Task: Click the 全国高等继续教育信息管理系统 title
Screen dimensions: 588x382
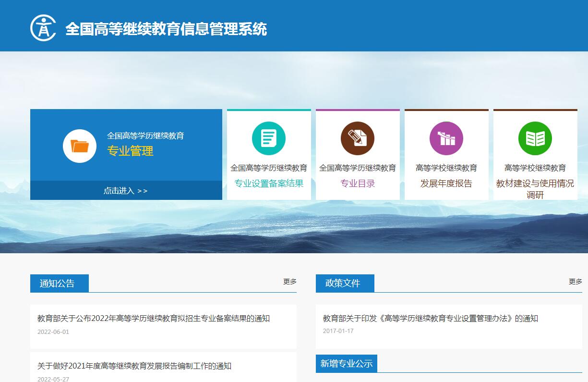Action: [x=166, y=29]
